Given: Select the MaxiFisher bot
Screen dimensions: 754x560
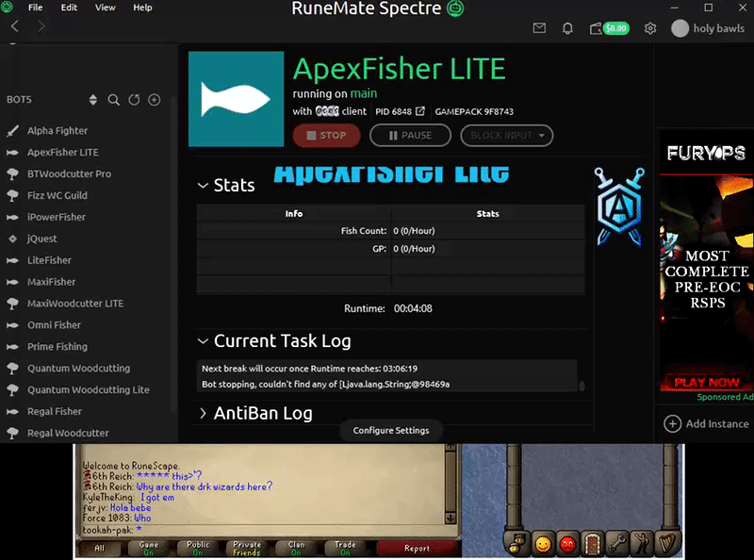Looking at the screenshot, I should coord(51,282).
